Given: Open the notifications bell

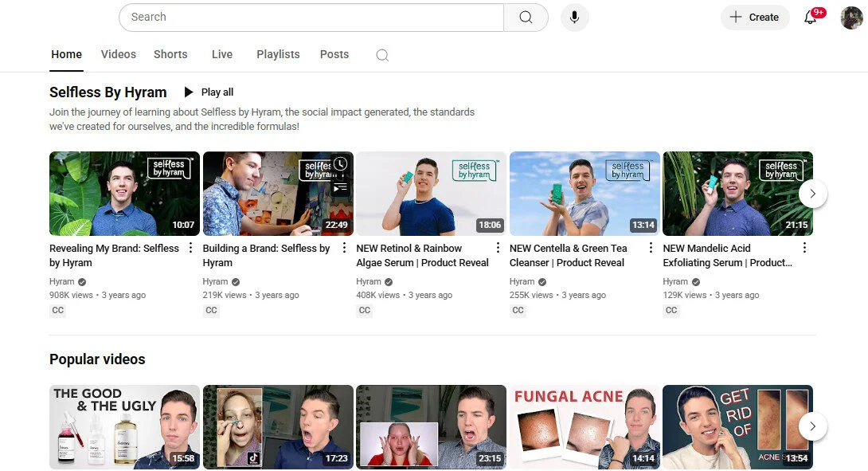Looking at the screenshot, I should coord(811,18).
